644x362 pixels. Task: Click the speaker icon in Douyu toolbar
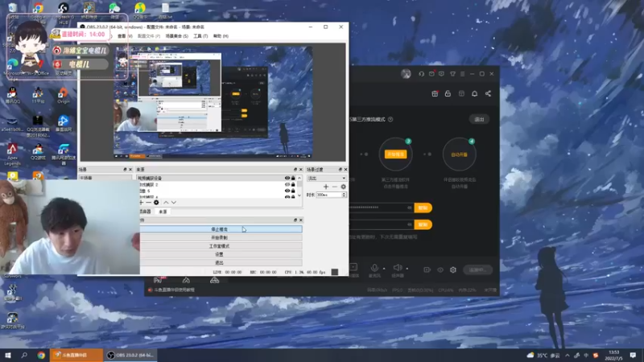click(x=398, y=268)
